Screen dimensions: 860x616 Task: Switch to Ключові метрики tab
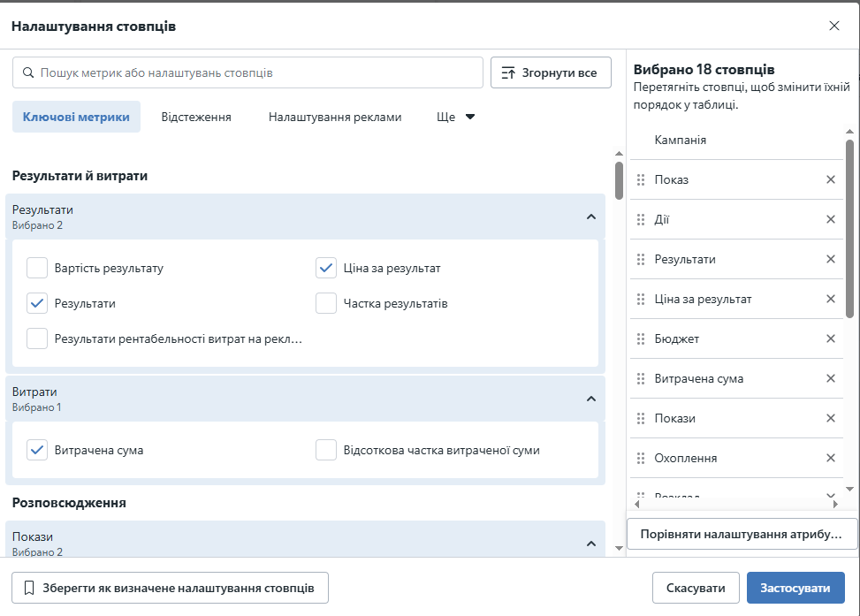point(76,117)
